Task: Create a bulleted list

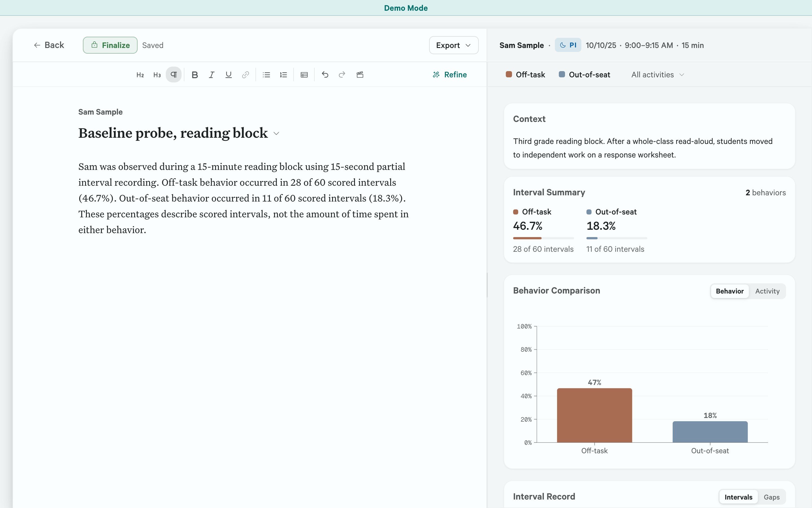Action: [266, 75]
